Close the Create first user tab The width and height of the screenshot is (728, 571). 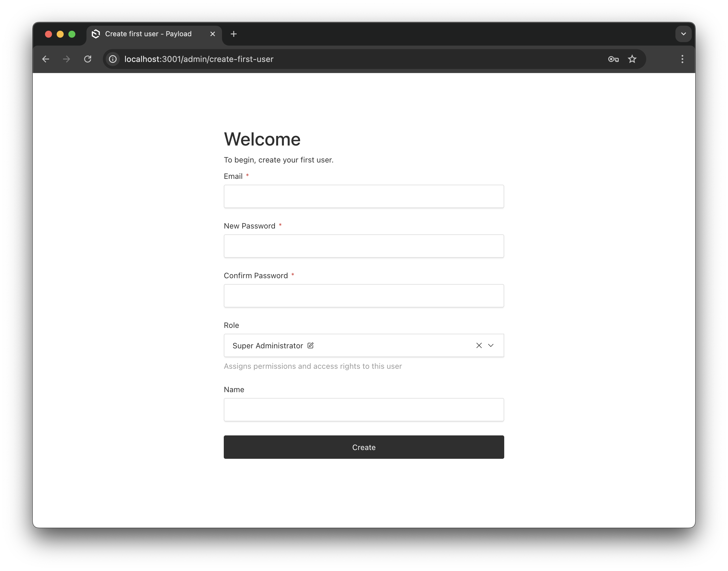213,34
